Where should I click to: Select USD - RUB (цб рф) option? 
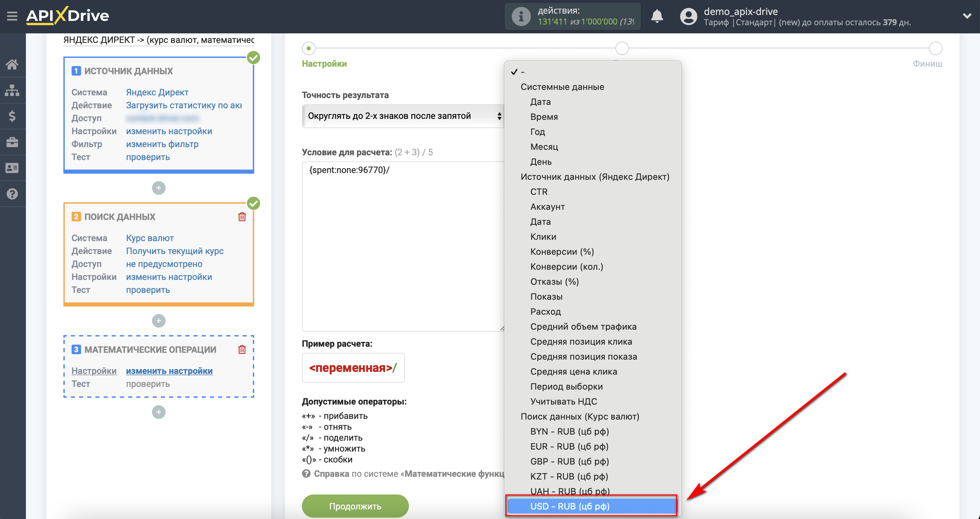pos(592,506)
